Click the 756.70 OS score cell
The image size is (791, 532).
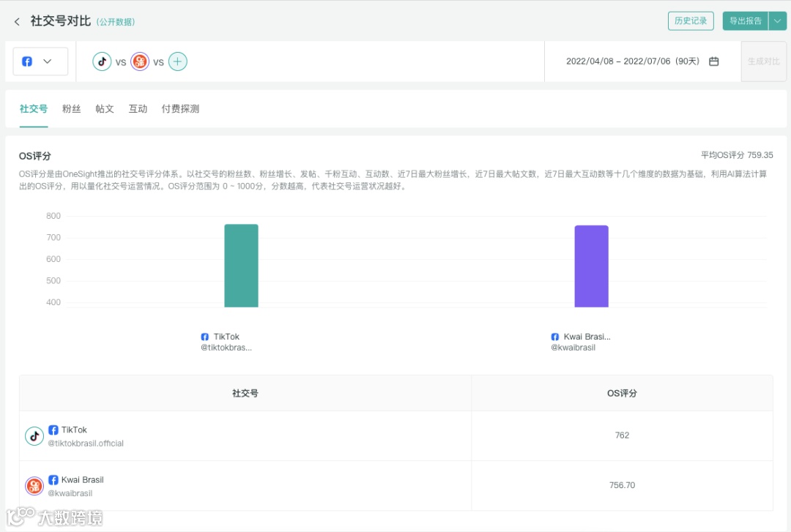(622, 485)
